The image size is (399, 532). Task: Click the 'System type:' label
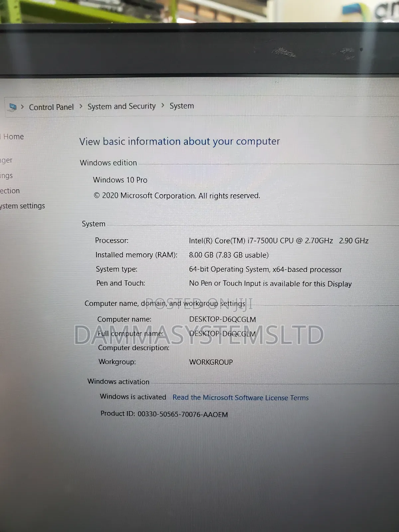pyautogui.click(x=117, y=269)
